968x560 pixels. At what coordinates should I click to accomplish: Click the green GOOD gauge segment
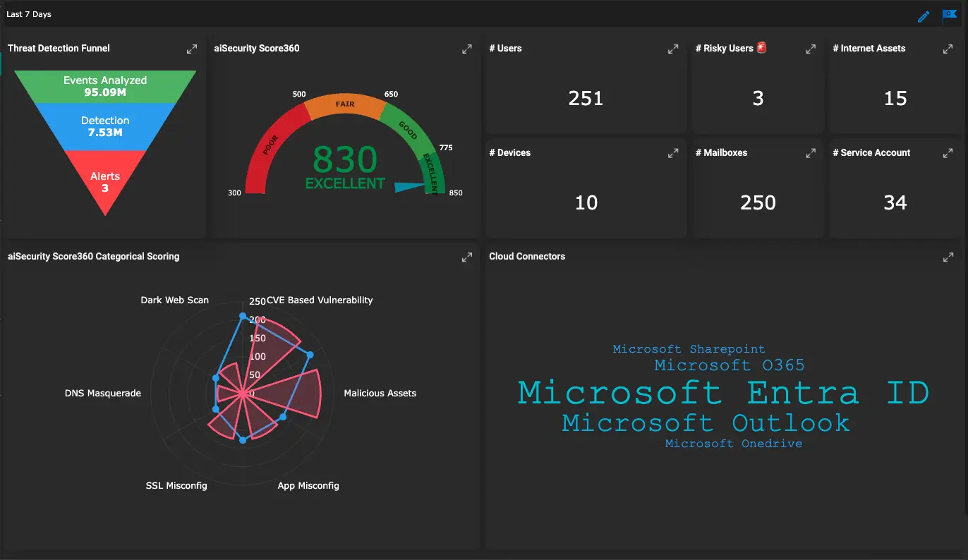[408, 130]
